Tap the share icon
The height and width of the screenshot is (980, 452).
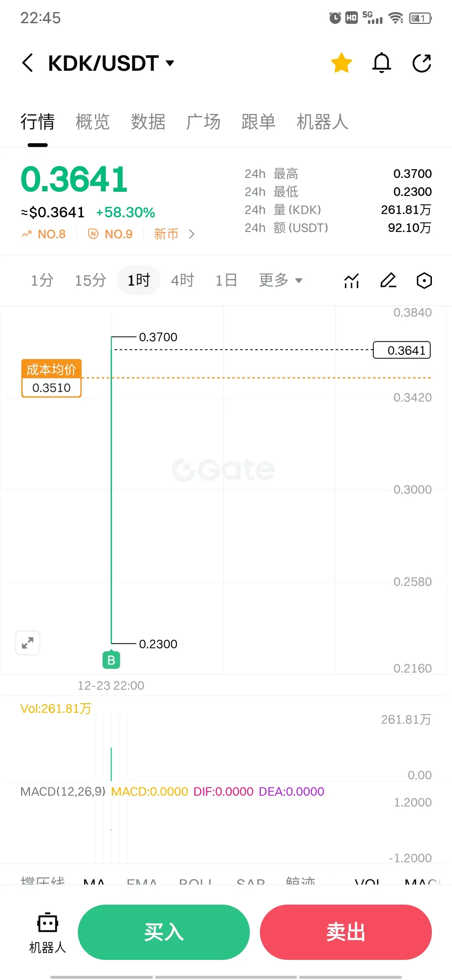(x=422, y=63)
